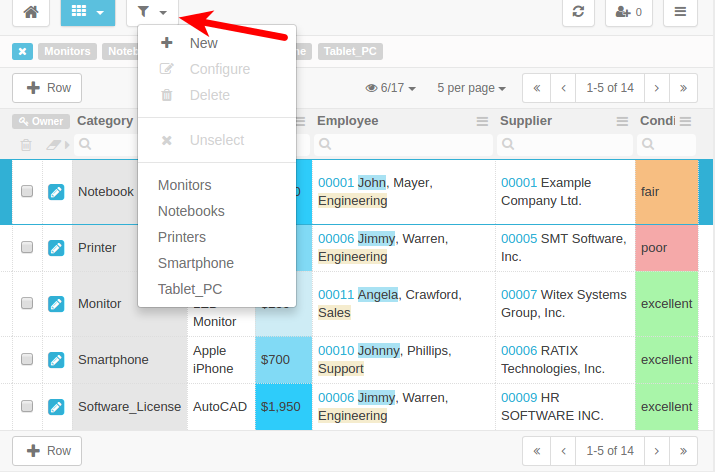Click the Condition column search field
715x473 pixels.
click(666, 145)
